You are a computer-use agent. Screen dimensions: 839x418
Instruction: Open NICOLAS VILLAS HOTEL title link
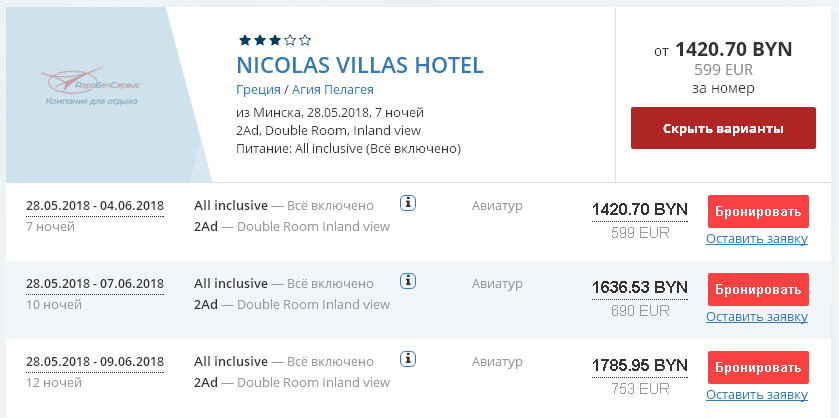point(360,65)
